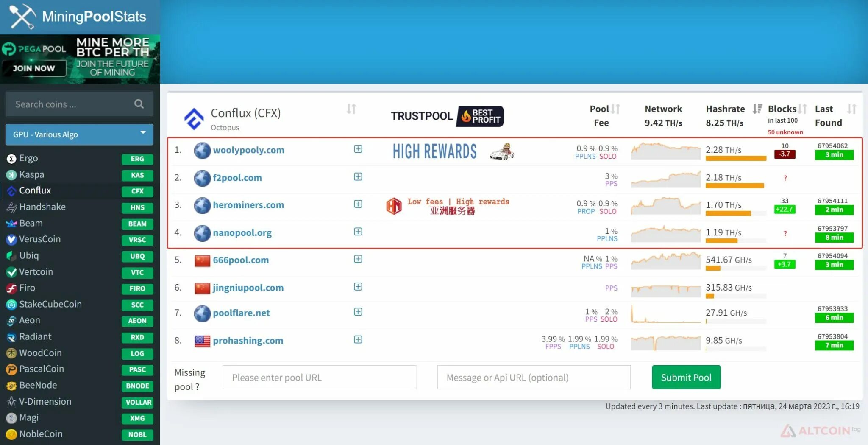
Task: Click the VerusCoin icon
Action: (11, 240)
